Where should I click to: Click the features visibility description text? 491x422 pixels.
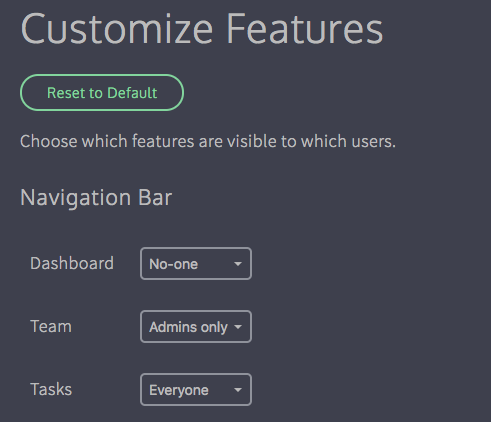tap(208, 141)
